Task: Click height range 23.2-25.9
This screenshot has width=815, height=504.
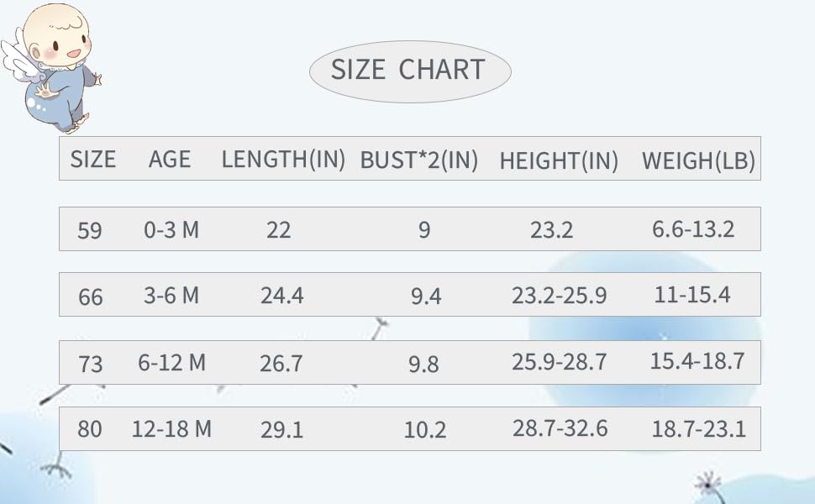Action: coord(559,296)
